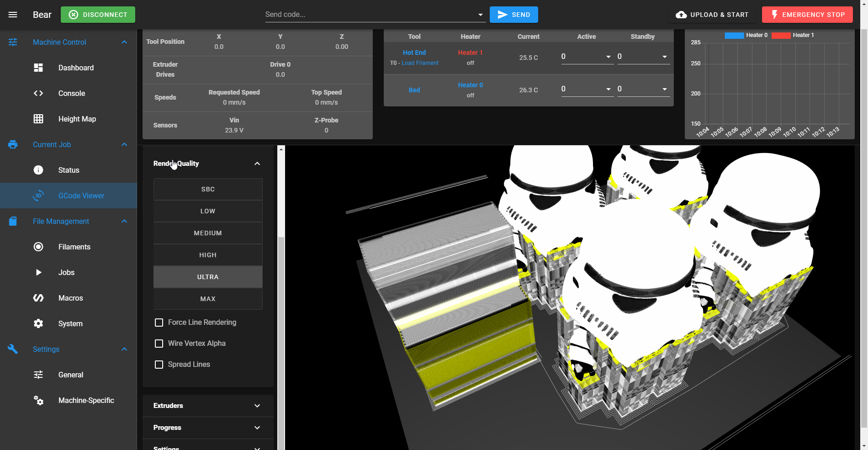The image size is (868, 450).
Task: Collapse the File Management section
Action: 124,221
